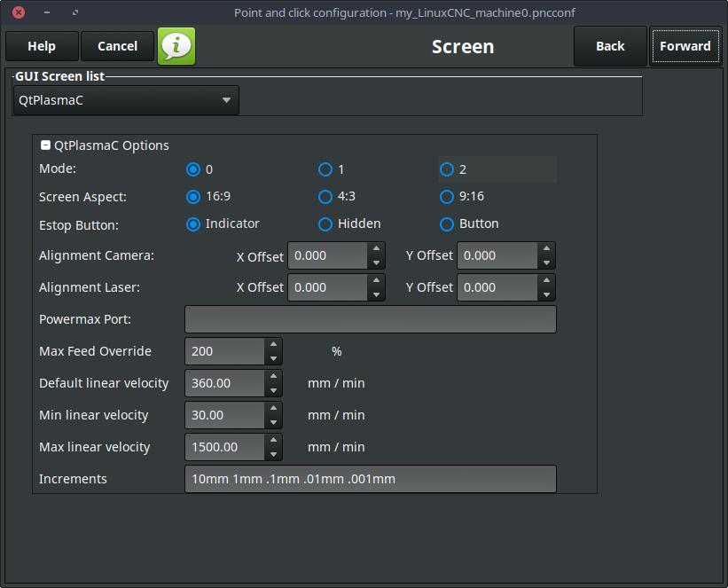728x588 pixels.
Task: Collapse the QtPlasmaC Options expander
Action: (45, 145)
